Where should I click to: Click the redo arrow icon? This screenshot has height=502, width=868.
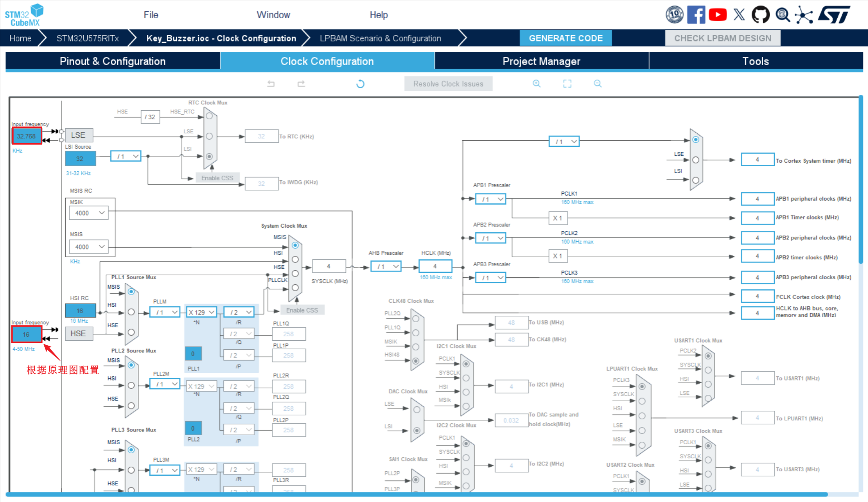point(301,84)
